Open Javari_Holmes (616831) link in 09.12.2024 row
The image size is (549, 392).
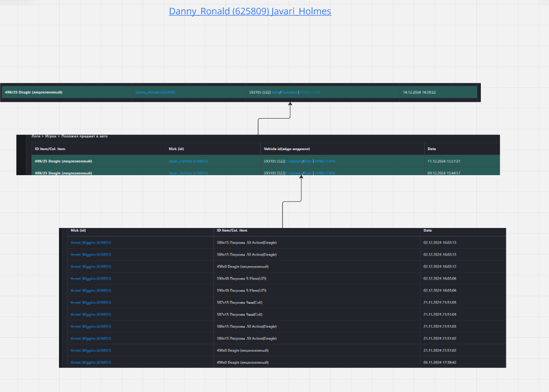pos(188,173)
